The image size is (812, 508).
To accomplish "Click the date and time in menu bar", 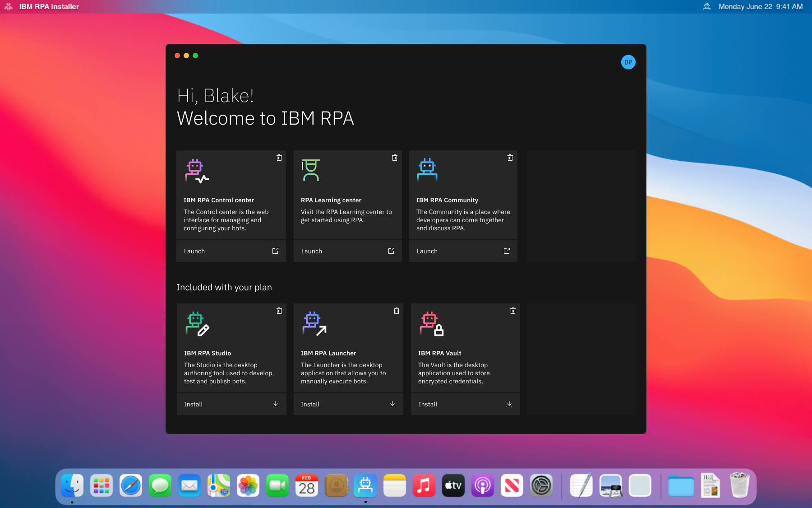I will pyautogui.click(x=761, y=6).
